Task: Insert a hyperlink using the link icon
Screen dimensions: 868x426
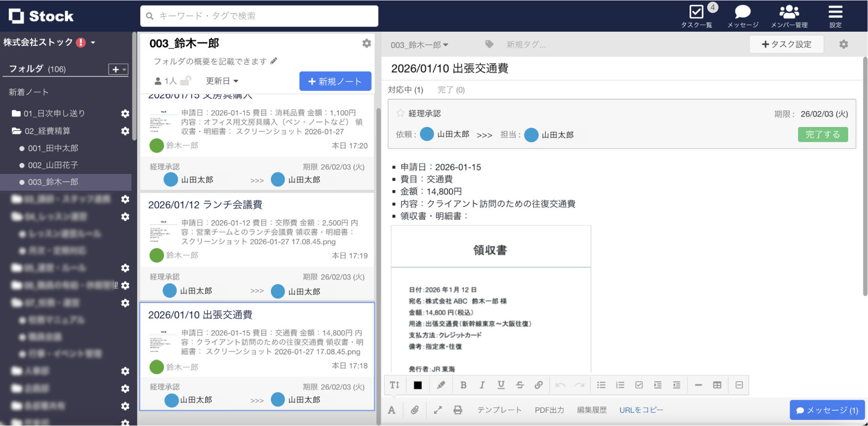Action: (538, 385)
